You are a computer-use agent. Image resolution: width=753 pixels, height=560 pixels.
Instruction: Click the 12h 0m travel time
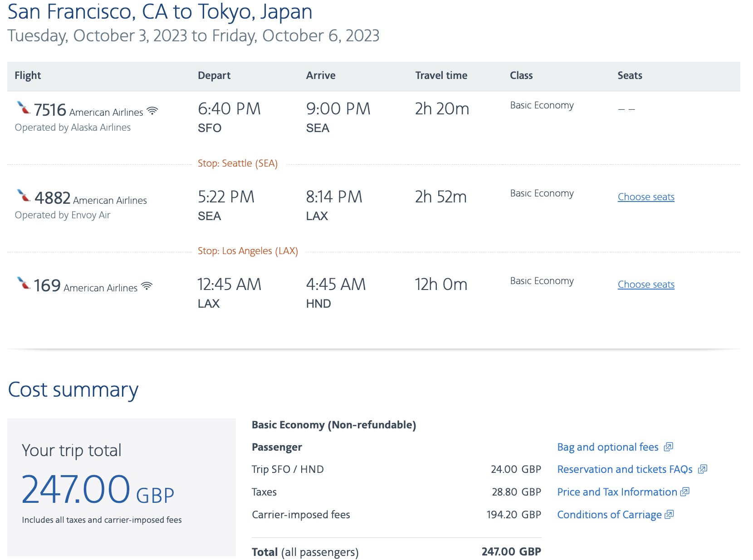[x=441, y=285]
